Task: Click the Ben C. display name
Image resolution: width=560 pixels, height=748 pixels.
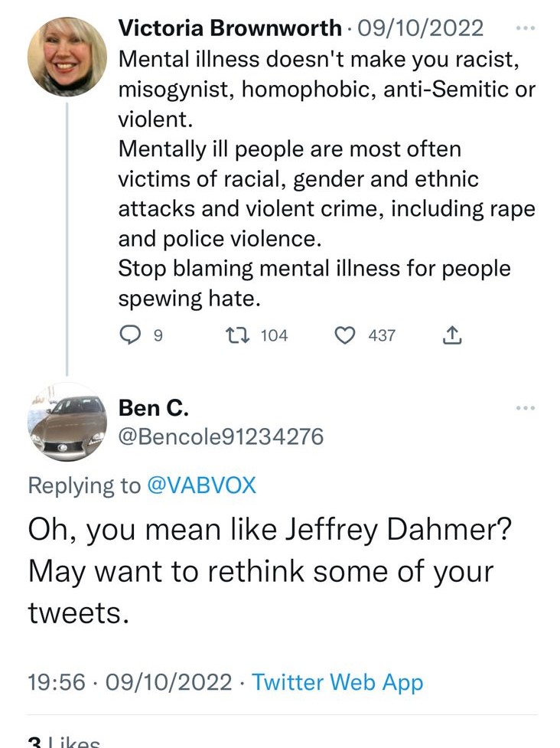Action: [x=153, y=408]
